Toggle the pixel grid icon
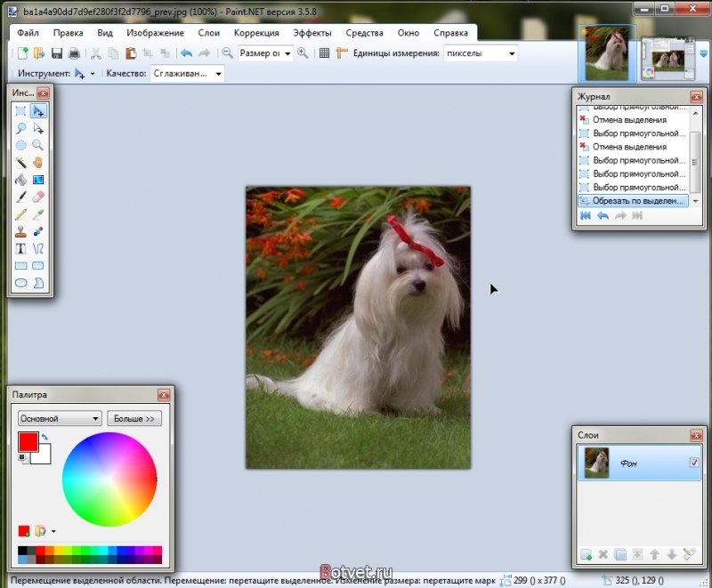The height and width of the screenshot is (588, 712). click(x=324, y=53)
